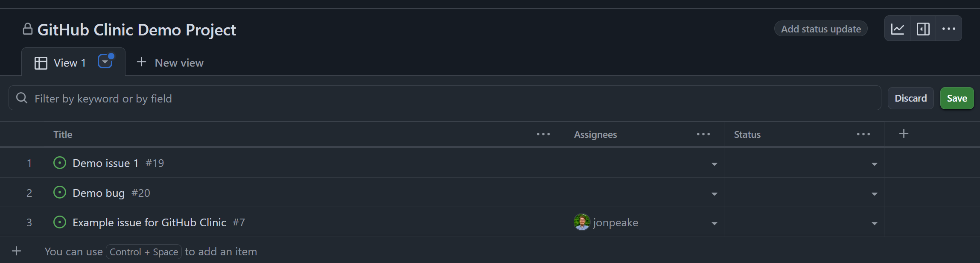Viewport: 980px width, 263px height.
Task: Open the View 1 options dropdown
Action: tap(105, 62)
